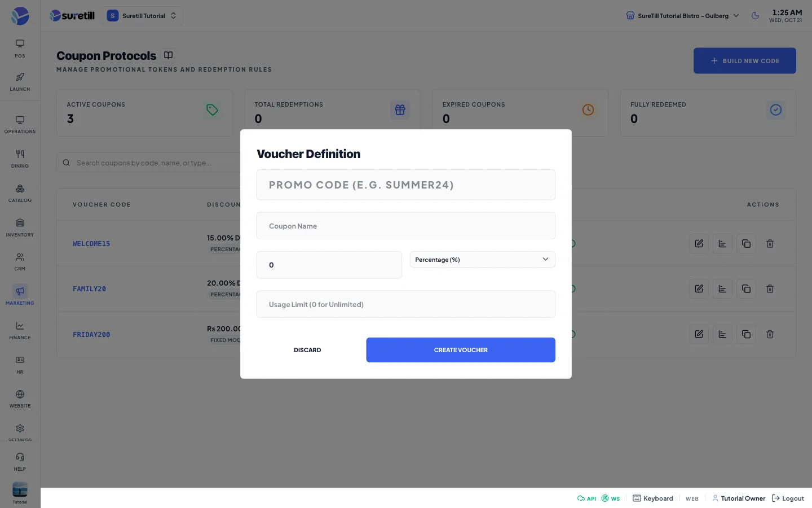Open the Inventory sidebar section
This screenshot has width=812, height=508.
(20, 228)
